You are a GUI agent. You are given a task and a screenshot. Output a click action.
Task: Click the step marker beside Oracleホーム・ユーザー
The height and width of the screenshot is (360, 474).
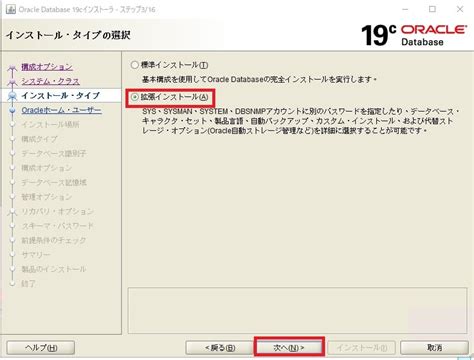(x=12, y=110)
